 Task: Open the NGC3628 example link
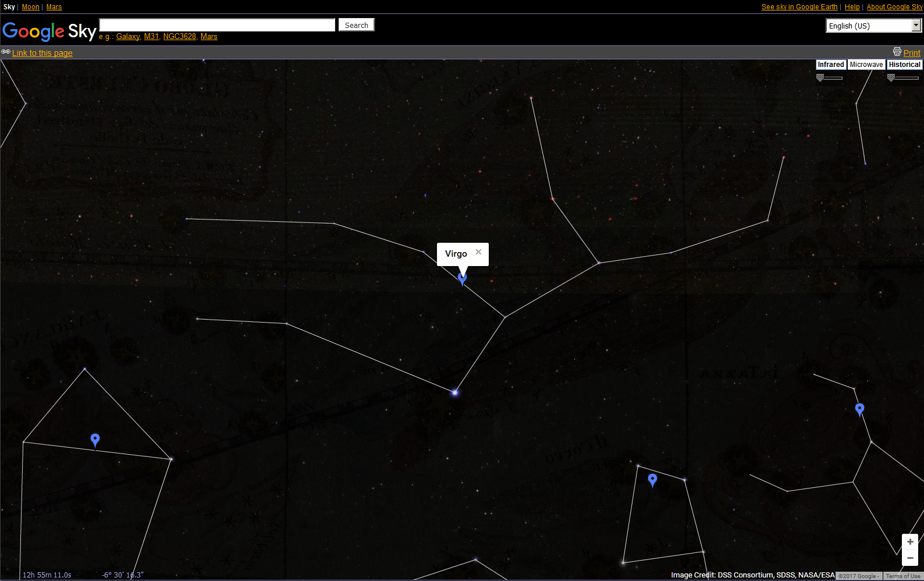[x=180, y=37]
